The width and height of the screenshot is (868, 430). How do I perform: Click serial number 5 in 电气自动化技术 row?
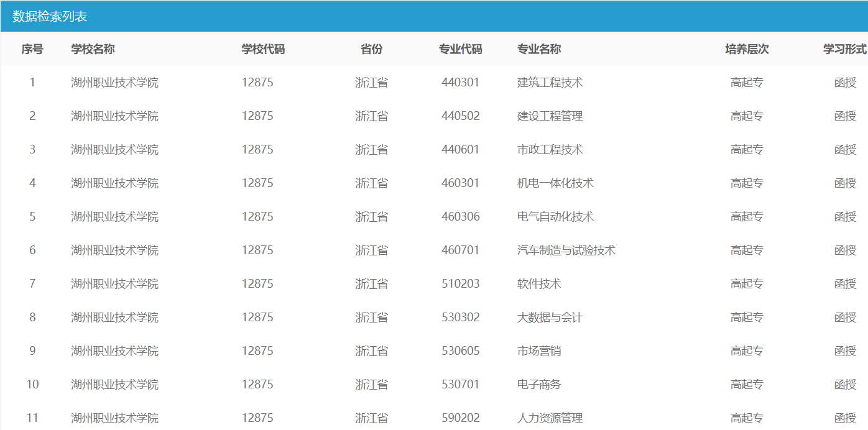coord(32,217)
